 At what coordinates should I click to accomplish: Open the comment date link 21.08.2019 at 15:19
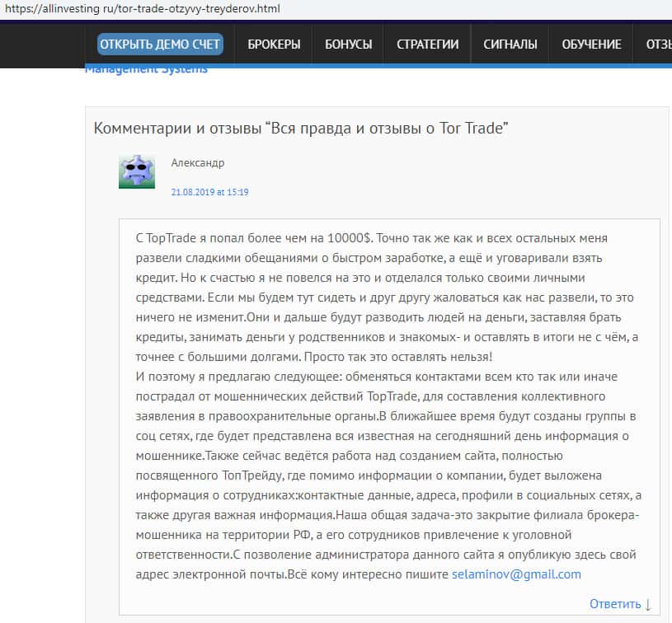209,192
